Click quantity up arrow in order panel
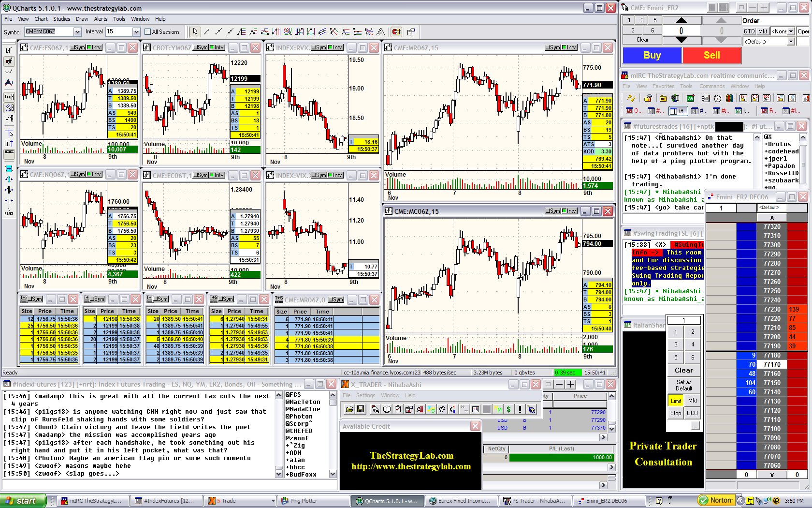The width and height of the screenshot is (812, 508). [681, 20]
